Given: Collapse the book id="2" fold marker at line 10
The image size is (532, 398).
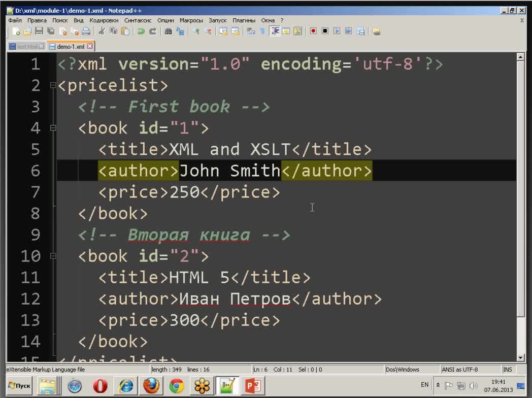Looking at the screenshot, I should pyautogui.click(x=53, y=256).
